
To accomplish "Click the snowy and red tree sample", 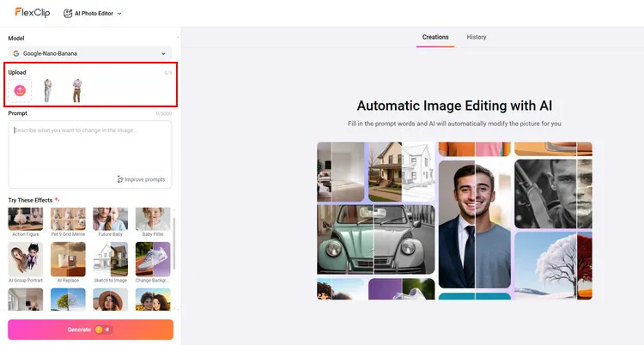I will [x=553, y=265].
